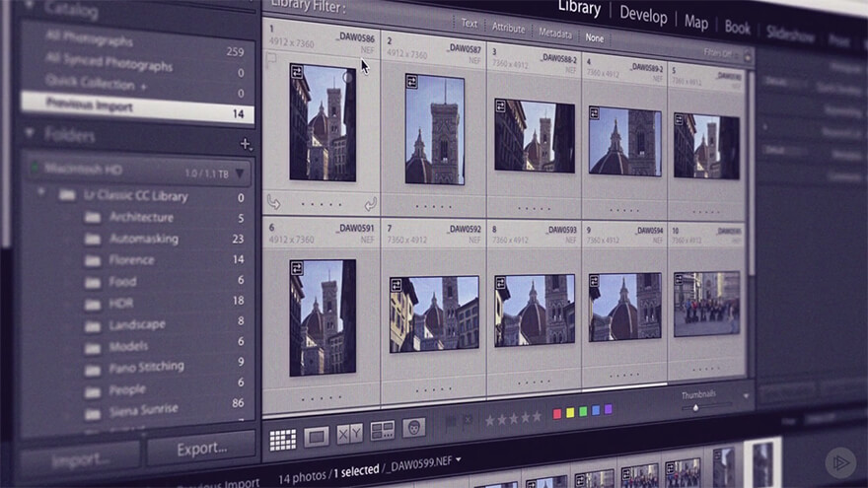
Task: Open the Florence folder
Action: coord(132,259)
